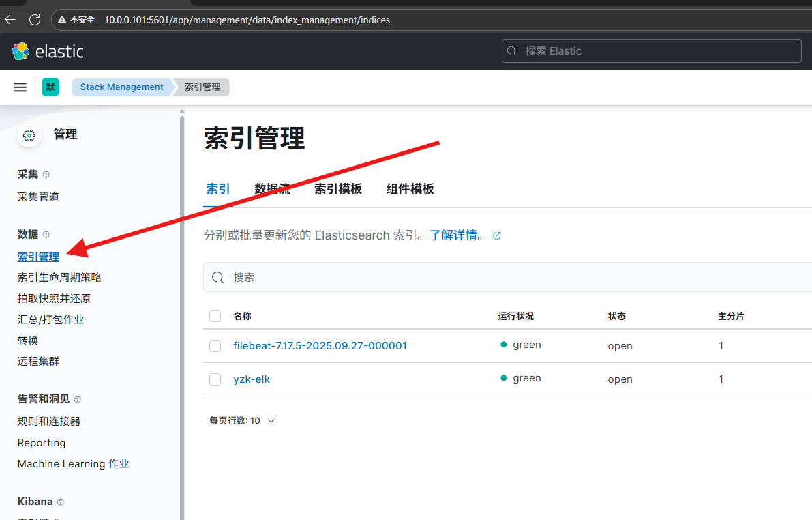This screenshot has width=812, height=520.
Task: Sort by the 运行状况 column header
Action: [516, 316]
